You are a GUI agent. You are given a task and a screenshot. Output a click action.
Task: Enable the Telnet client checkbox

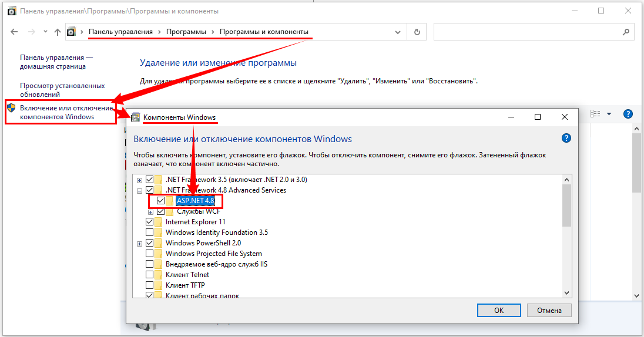(150, 275)
